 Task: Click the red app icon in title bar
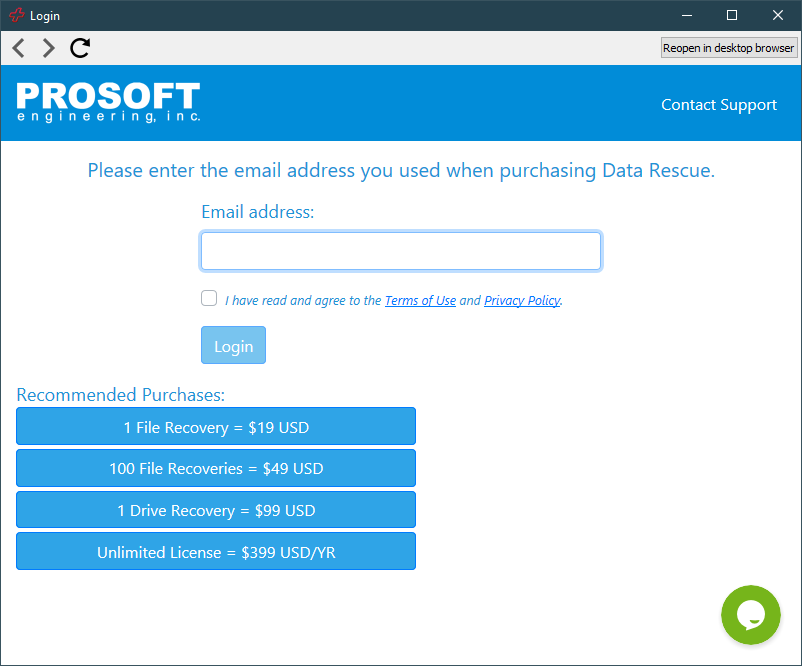(x=16, y=15)
